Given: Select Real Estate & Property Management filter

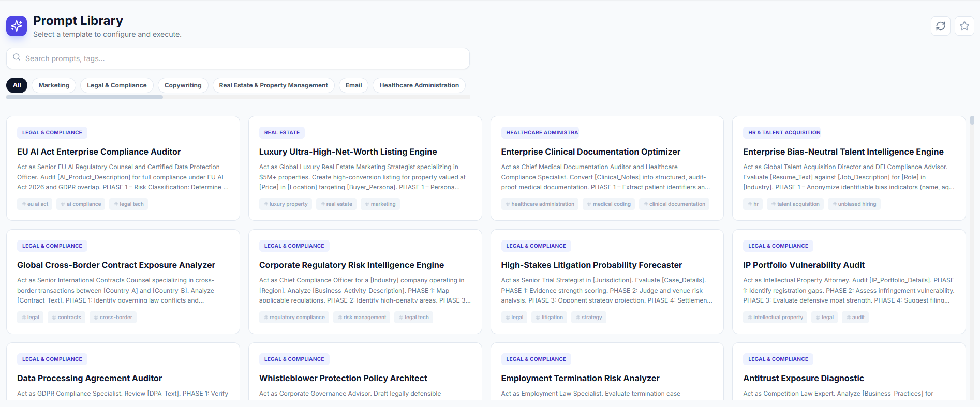Looking at the screenshot, I should [x=273, y=85].
